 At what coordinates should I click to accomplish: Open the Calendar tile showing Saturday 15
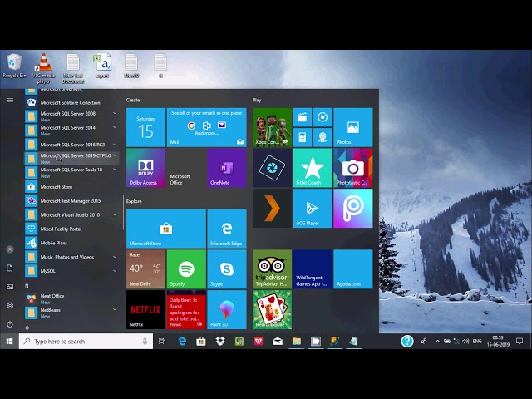146,127
